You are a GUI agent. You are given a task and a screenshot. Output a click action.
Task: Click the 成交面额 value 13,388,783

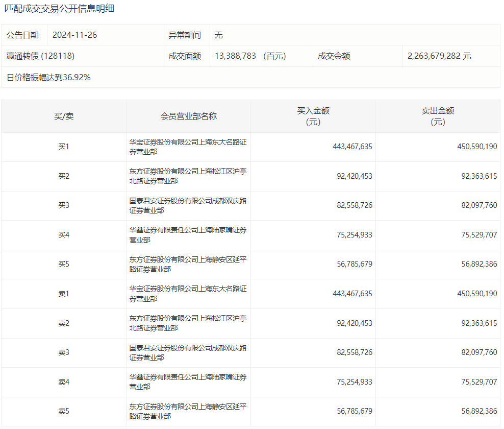pos(236,56)
